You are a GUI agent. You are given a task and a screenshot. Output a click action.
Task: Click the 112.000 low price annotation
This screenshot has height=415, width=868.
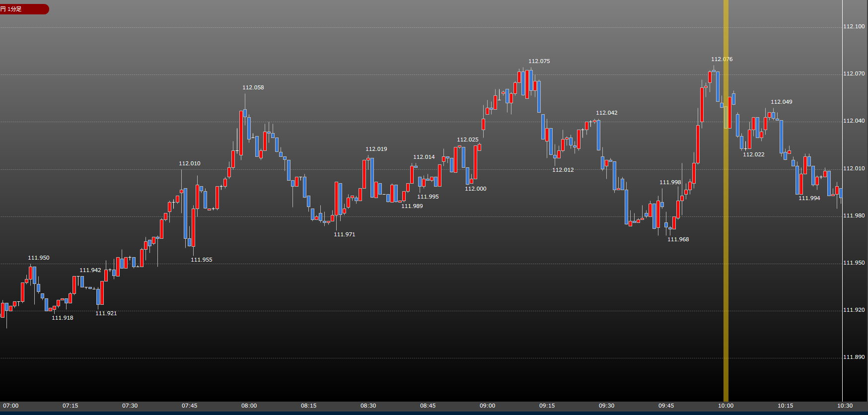pos(476,189)
